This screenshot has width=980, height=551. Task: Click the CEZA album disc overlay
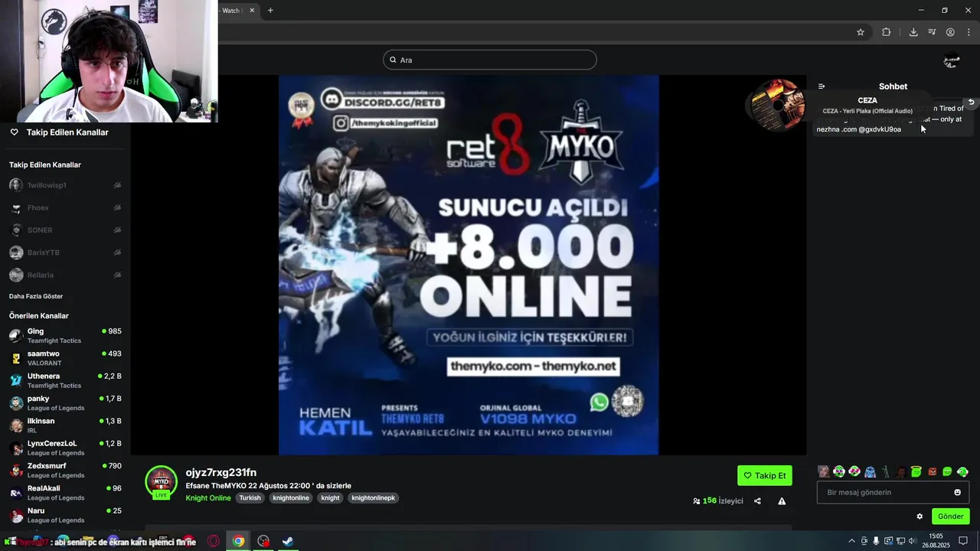pyautogui.click(x=776, y=105)
